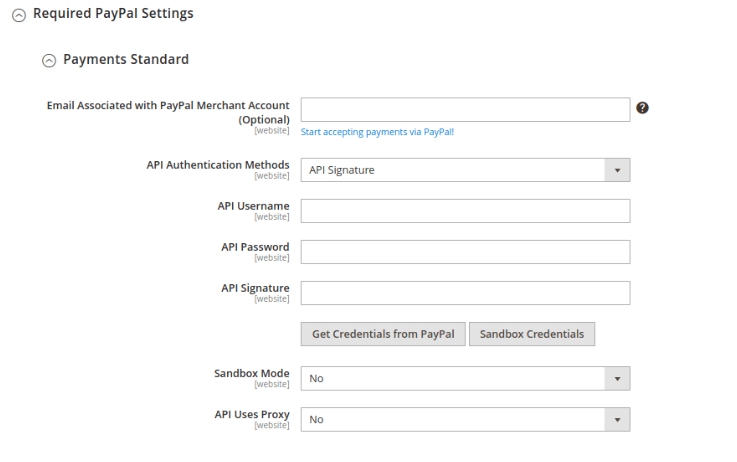This screenshot has width=737, height=462.
Task: Click the PayPal merchant email field
Action: (x=465, y=110)
